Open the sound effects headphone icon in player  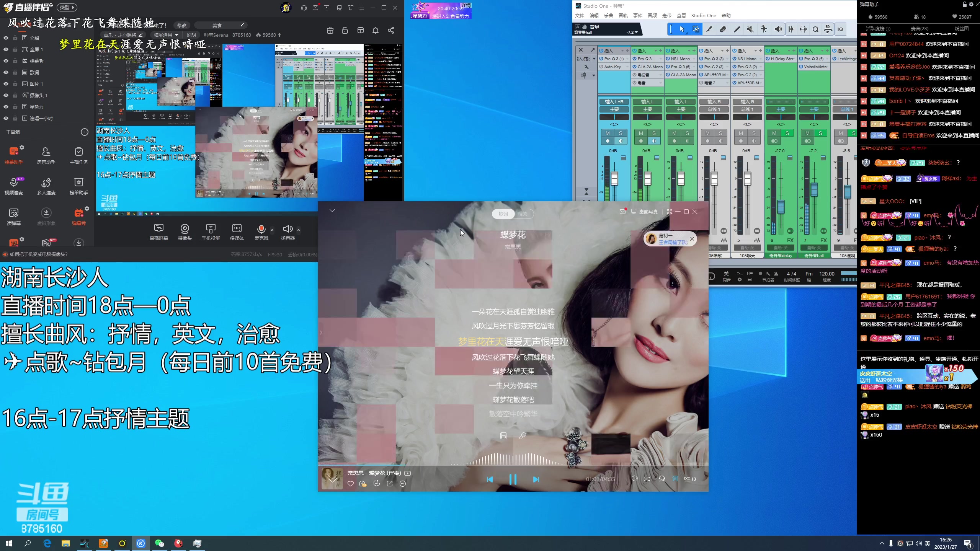[662, 479]
